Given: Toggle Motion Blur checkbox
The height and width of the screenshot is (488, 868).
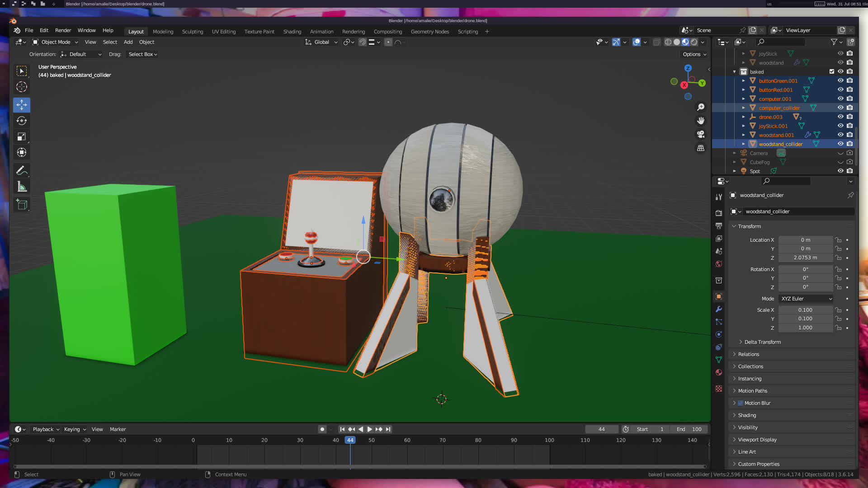Looking at the screenshot, I should click(x=741, y=403).
